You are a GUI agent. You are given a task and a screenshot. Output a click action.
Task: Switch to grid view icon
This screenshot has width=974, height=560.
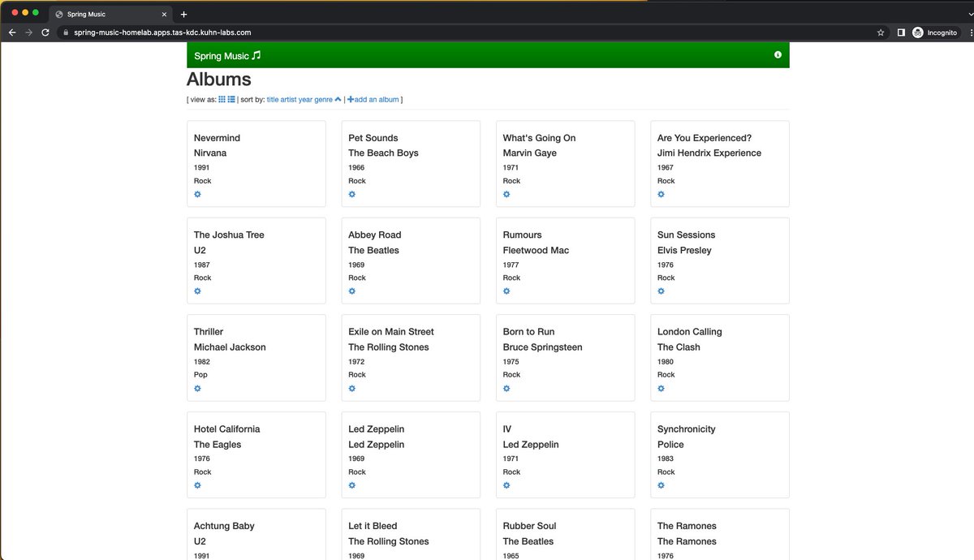coord(222,99)
